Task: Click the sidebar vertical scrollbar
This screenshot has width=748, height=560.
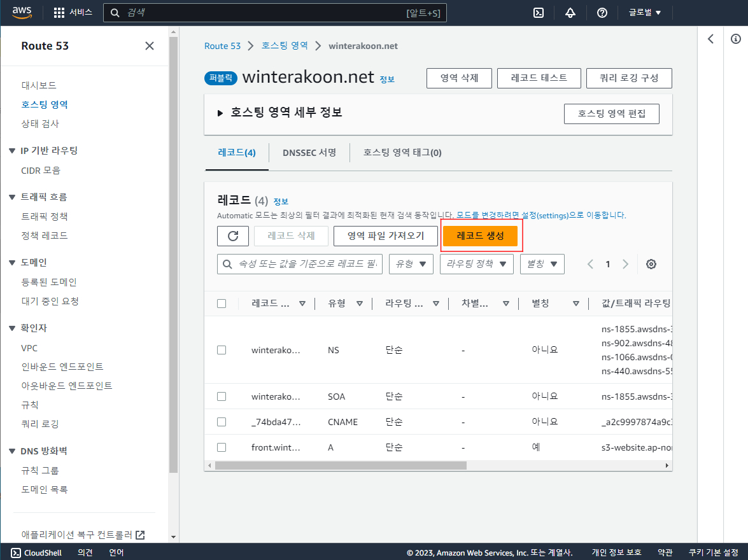Action: (173, 255)
